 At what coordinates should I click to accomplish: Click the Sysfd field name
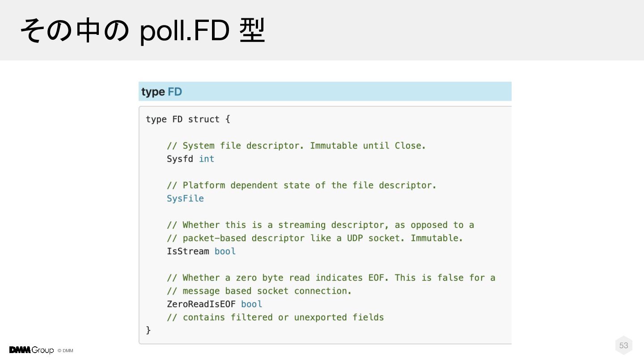coord(180,159)
